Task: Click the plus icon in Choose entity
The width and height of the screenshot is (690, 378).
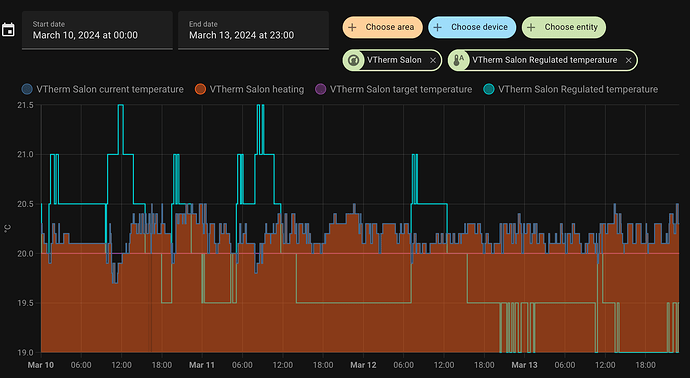Action: coord(531,27)
